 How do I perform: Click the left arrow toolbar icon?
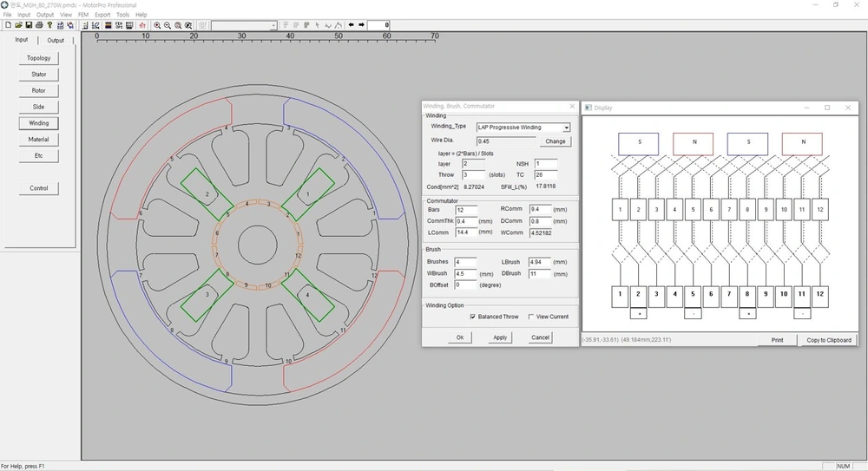(x=351, y=25)
